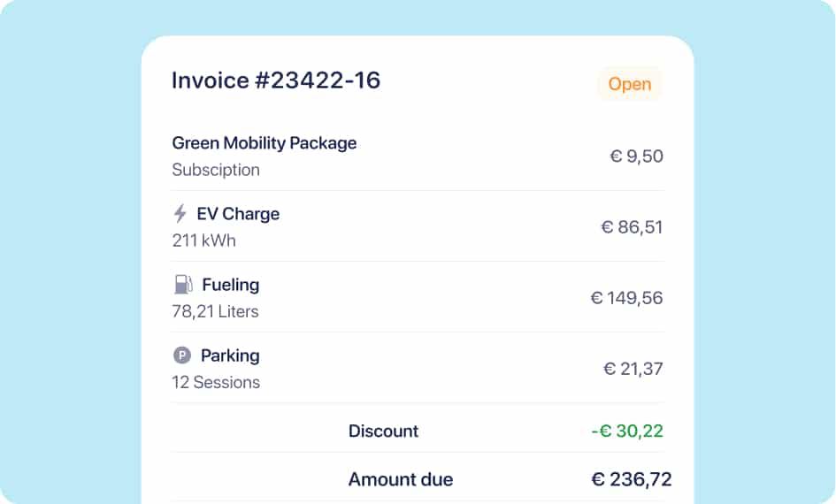Select the Fueling line item label

pos(231,285)
